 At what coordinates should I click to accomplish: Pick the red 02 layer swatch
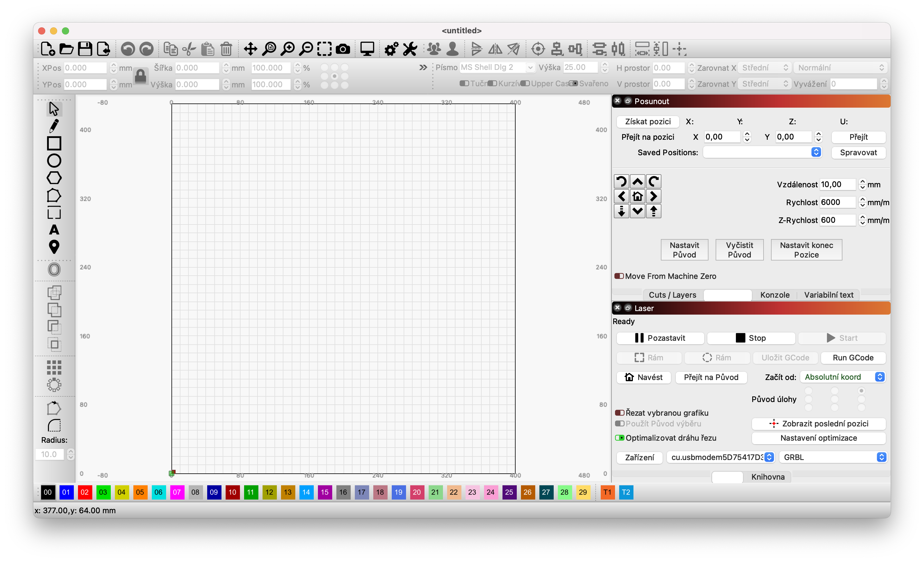tap(84, 492)
